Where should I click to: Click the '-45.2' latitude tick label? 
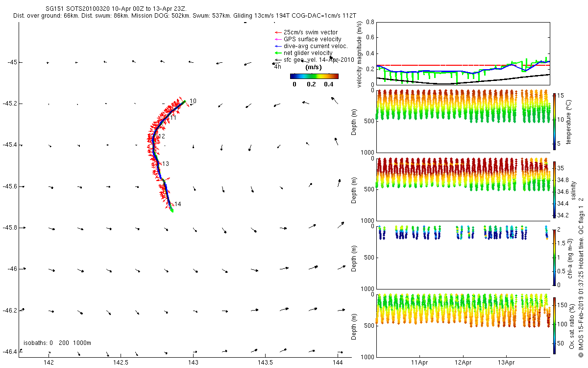tap(10, 104)
